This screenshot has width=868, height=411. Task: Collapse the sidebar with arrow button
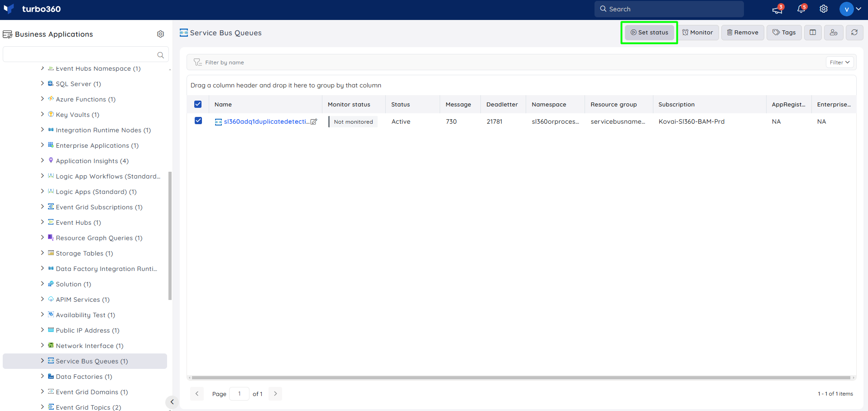click(172, 402)
